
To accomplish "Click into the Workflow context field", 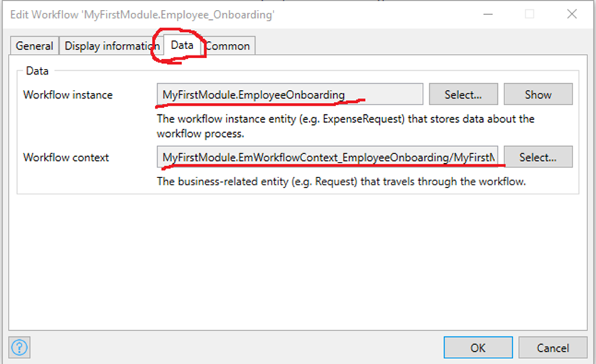I will 327,157.
